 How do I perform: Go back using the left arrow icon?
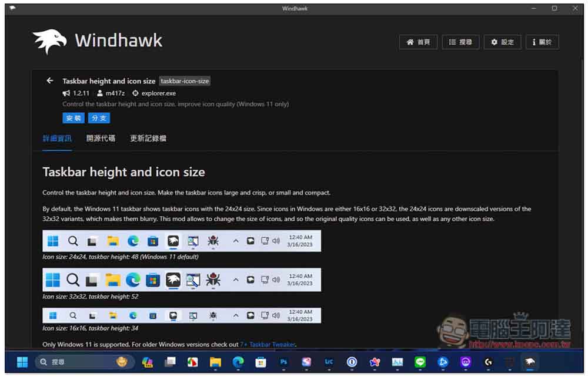point(49,80)
